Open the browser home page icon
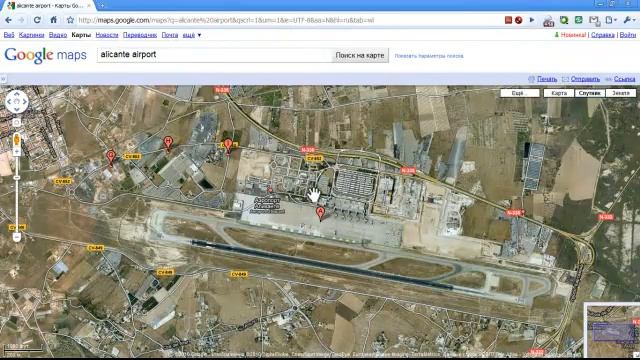The width and height of the screenshot is (640, 360). [53, 20]
